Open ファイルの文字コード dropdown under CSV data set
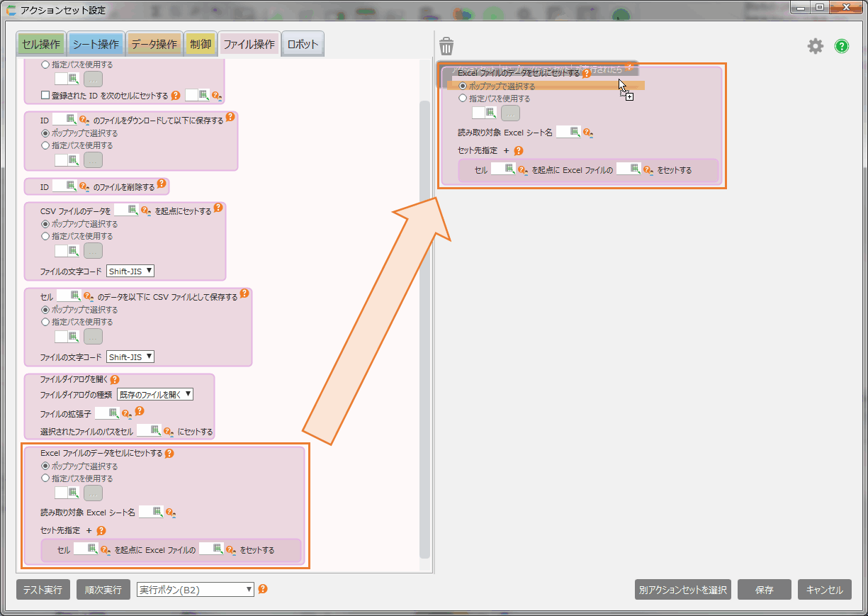The width and height of the screenshot is (868, 616). click(130, 271)
